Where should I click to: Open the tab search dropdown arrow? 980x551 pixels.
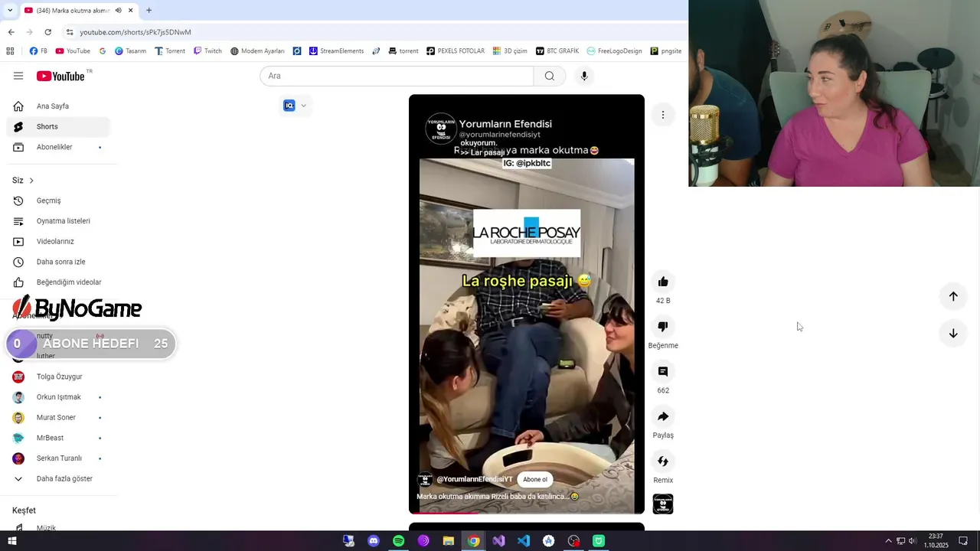tap(9, 11)
